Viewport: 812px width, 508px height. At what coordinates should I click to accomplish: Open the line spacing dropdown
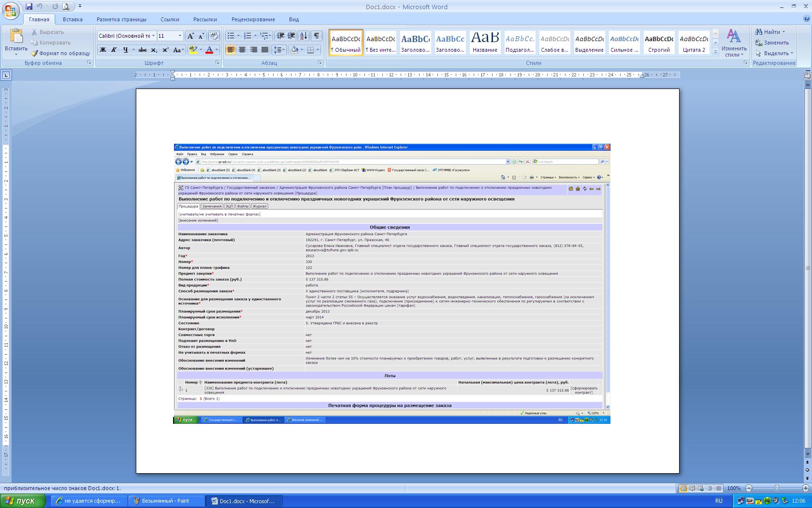pos(279,50)
